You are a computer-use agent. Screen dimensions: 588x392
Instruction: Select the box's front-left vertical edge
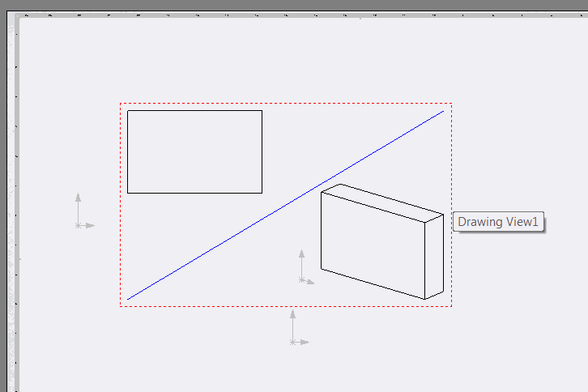tap(321, 230)
